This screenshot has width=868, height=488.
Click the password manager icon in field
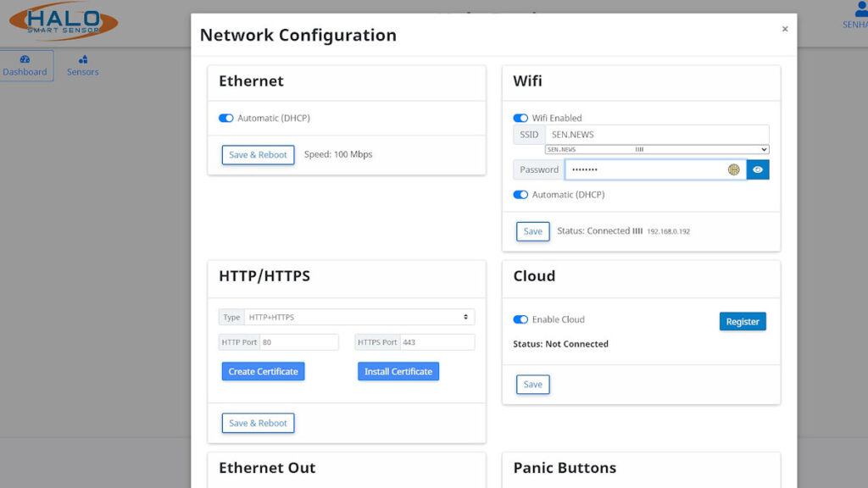[734, 169]
